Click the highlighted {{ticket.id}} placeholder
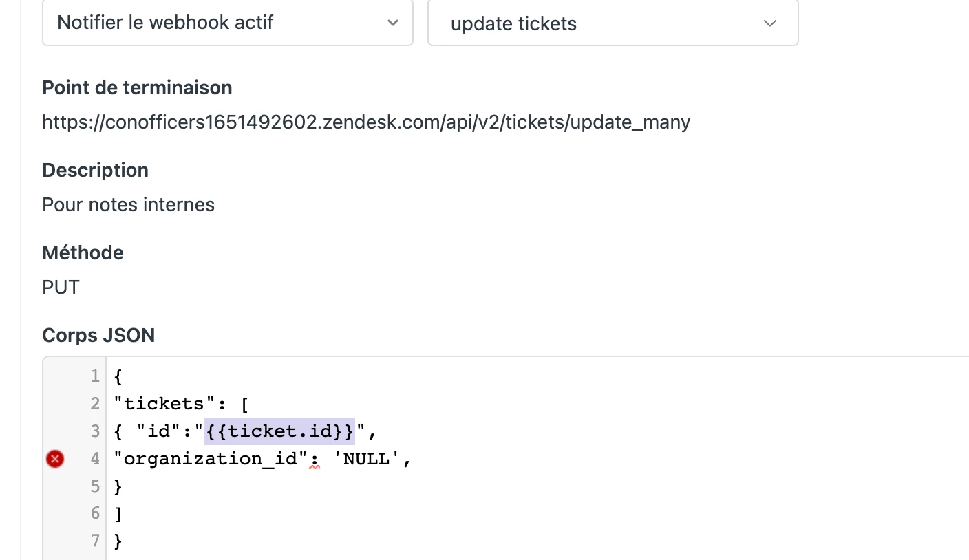This screenshot has width=969, height=560. 279,431
